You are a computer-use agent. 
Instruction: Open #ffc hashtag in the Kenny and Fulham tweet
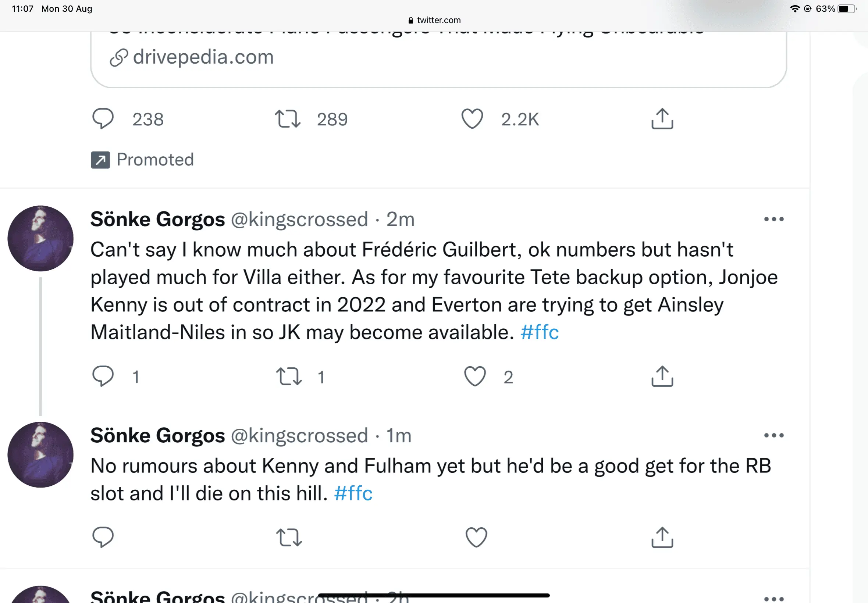(x=353, y=493)
